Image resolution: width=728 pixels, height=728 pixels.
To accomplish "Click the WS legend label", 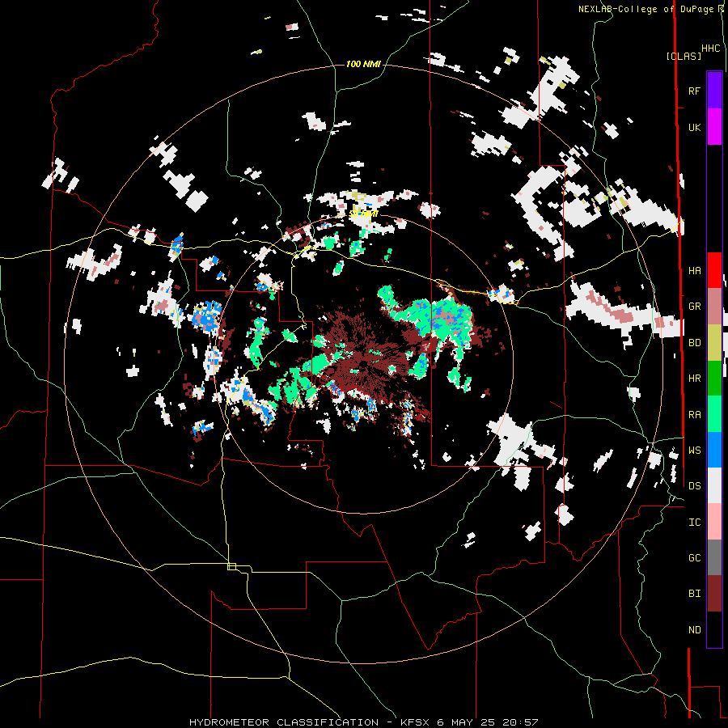I will click(x=694, y=451).
